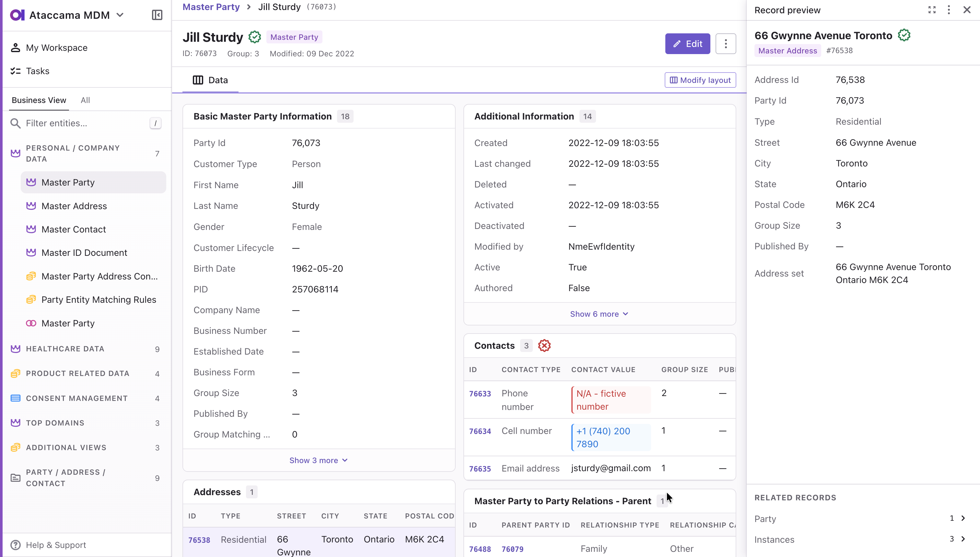980x557 pixels.
Task: Open the three-dot menu next to Edit
Action: (x=726, y=44)
